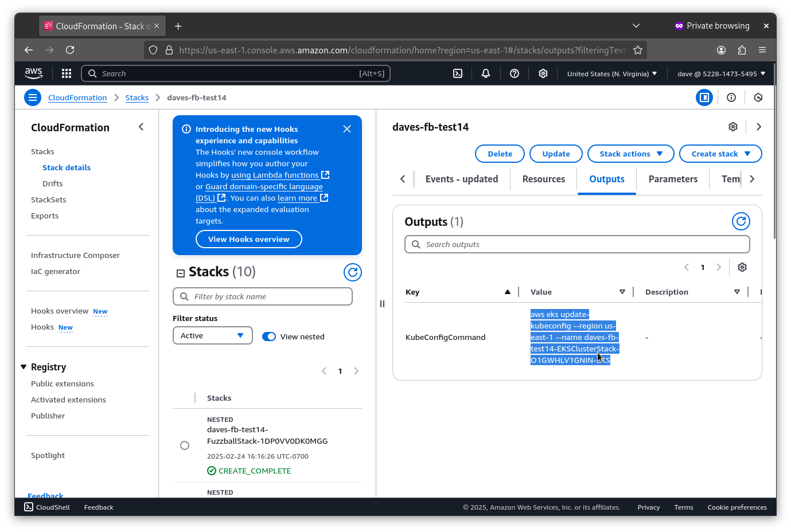Screen dimensions: 791x532
Task: Open the Filter status Active dropdown
Action: click(213, 335)
